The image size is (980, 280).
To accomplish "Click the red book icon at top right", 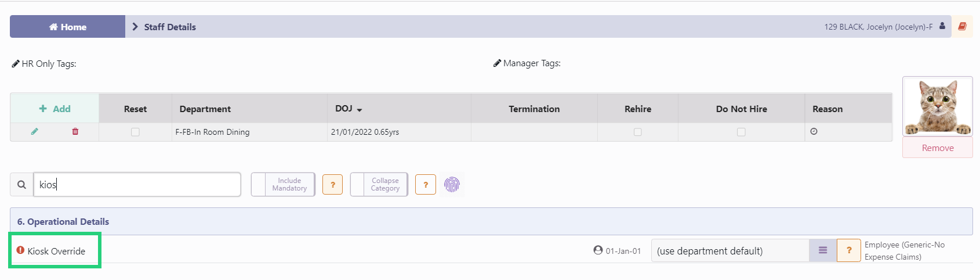I will point(962,27).
